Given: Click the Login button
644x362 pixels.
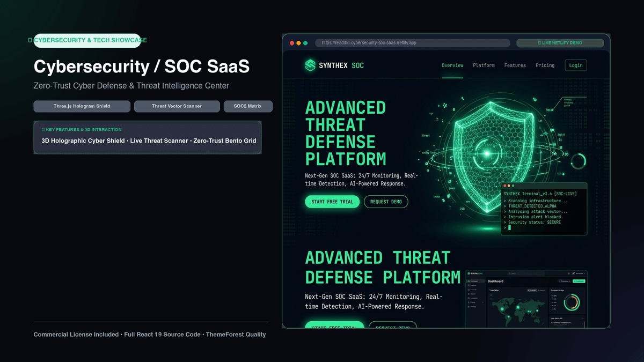Looking at the screenshot, I should point(576,65).
